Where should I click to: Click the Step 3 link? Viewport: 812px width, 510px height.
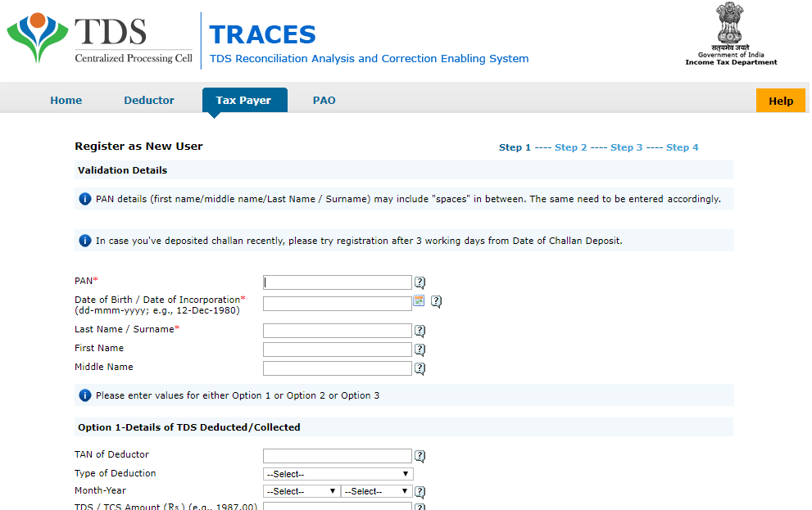pyautogui.click(x=626, y=147)
